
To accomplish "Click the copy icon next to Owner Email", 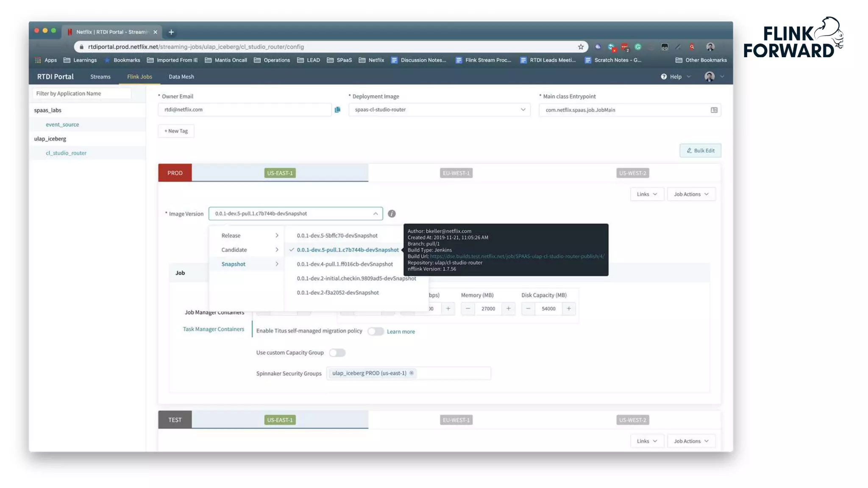I will [337, 110].
